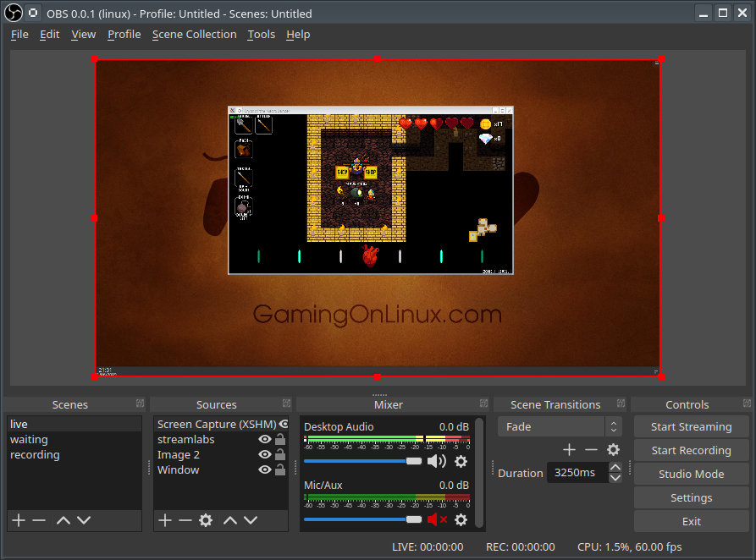The height and width of the screenshot is (560, 756).
Task: Move source up in Sources panel
Action: click(230, 520)
